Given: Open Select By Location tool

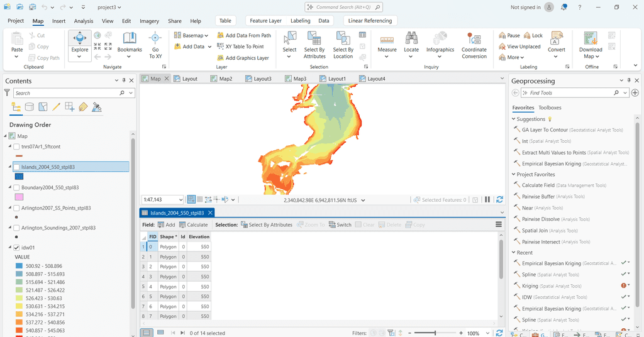Looking at the screenshot, I should click(x=343, y=45).
